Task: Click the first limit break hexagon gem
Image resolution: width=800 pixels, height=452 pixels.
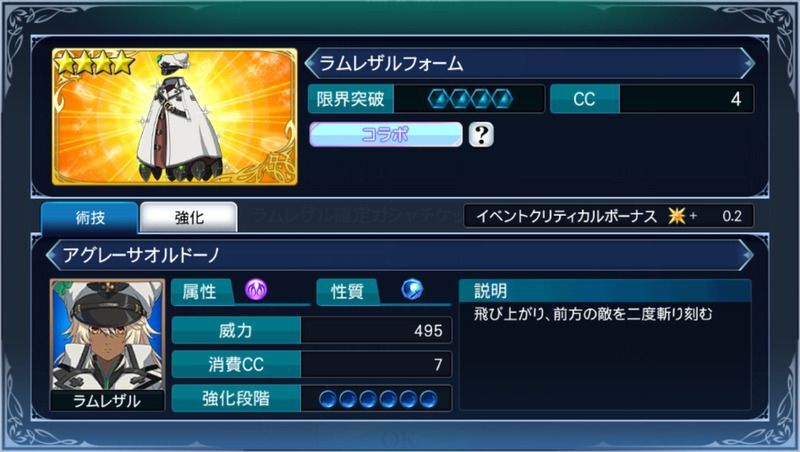Action: coord(438,98)
